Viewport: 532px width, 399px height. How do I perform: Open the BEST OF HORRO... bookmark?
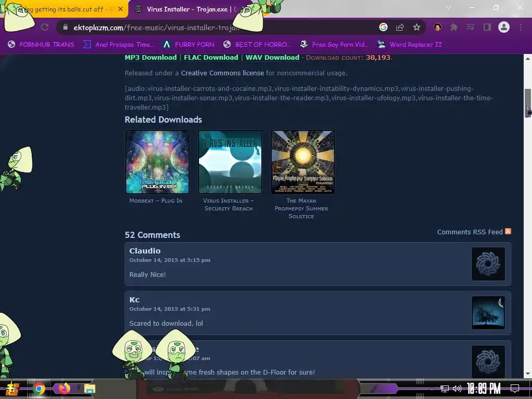click(257, 45)
